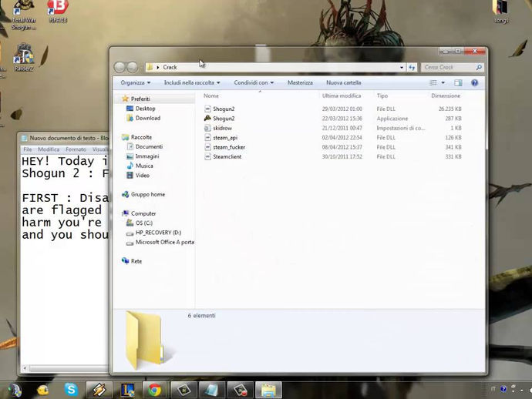Open the Organizza dropdown
The image size is (532, 399).
click(136, 82)
